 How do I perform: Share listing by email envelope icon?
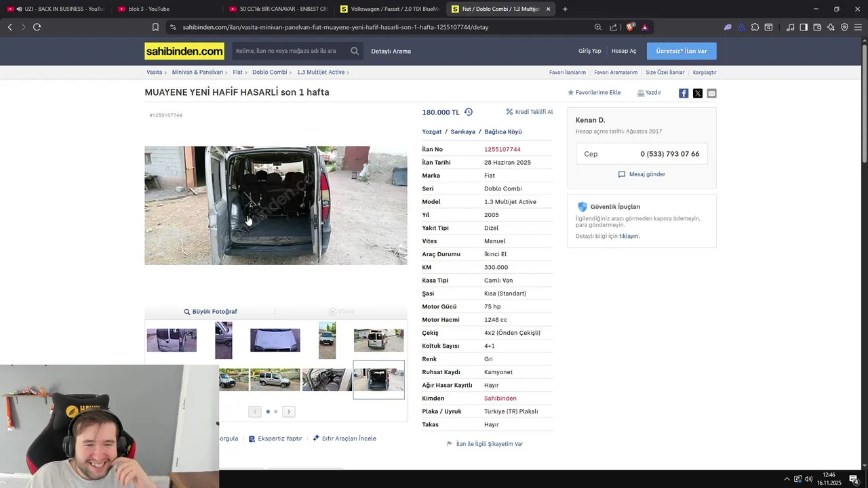pyautogui.click(x=711, y=93)
